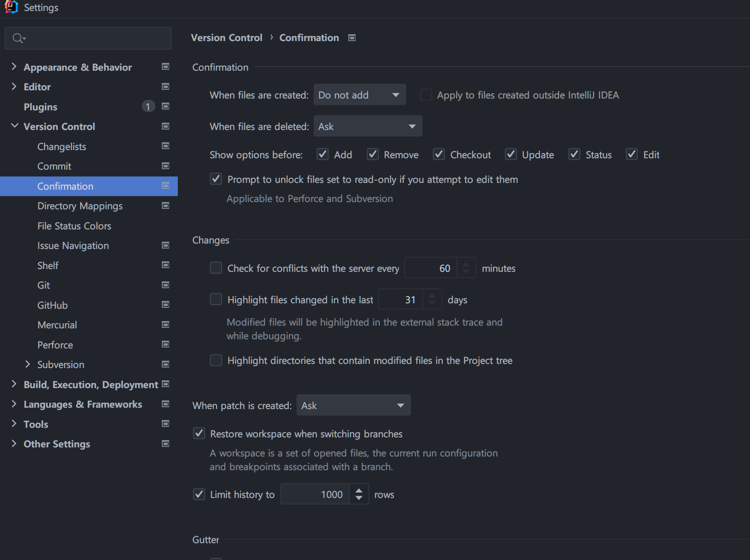Select the Commit settings page
The height and width of the screenshot is (560, 750).
point(54,166)
